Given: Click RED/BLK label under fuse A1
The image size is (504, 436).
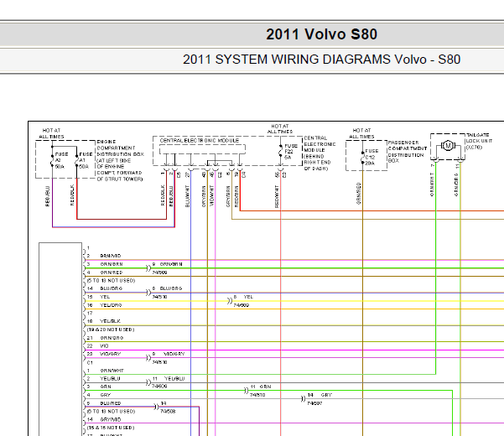Looking at the screenshot, I should (x=72, y=195).
